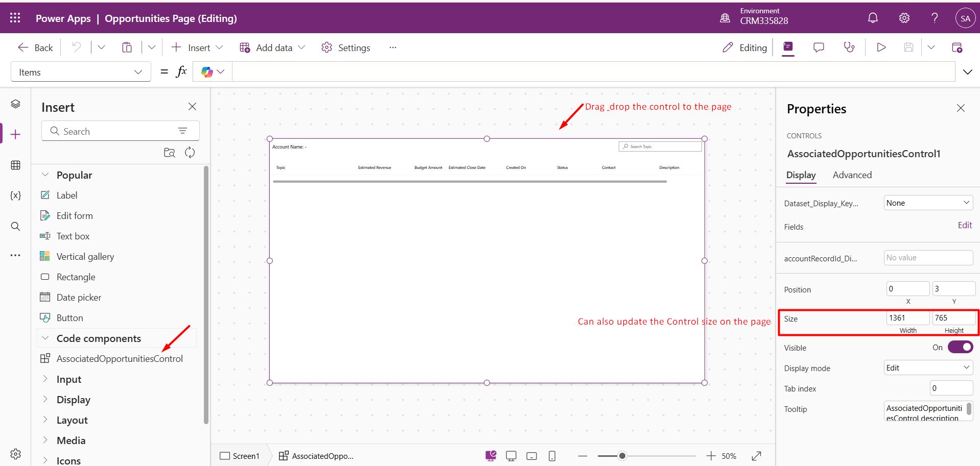Open Variables pane in left rail
980x466 pixels.
tap(15, 195)
